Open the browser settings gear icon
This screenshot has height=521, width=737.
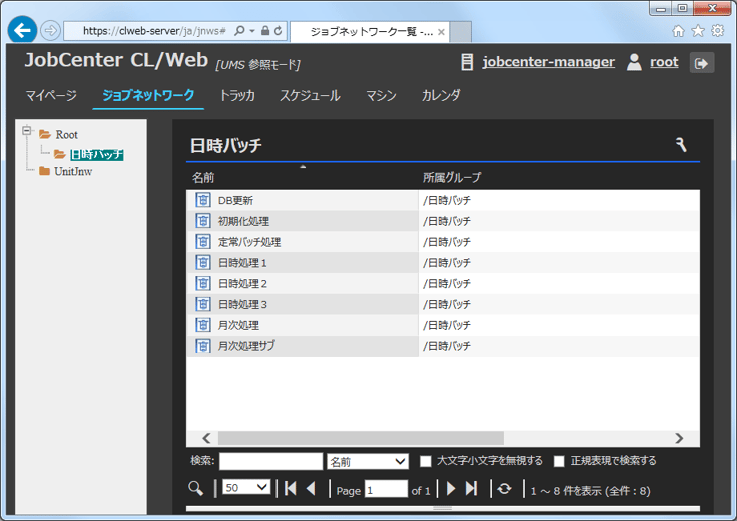(x=718, y=31)
